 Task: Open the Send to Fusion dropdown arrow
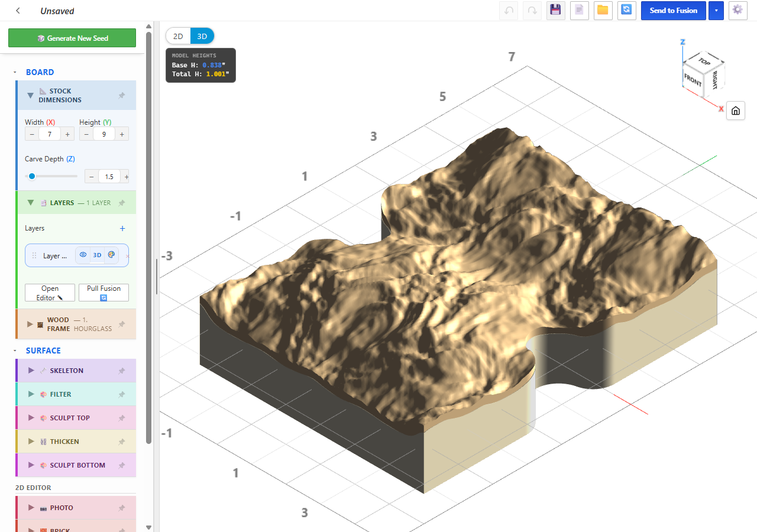pyautogui.click(x=716, y=11)
